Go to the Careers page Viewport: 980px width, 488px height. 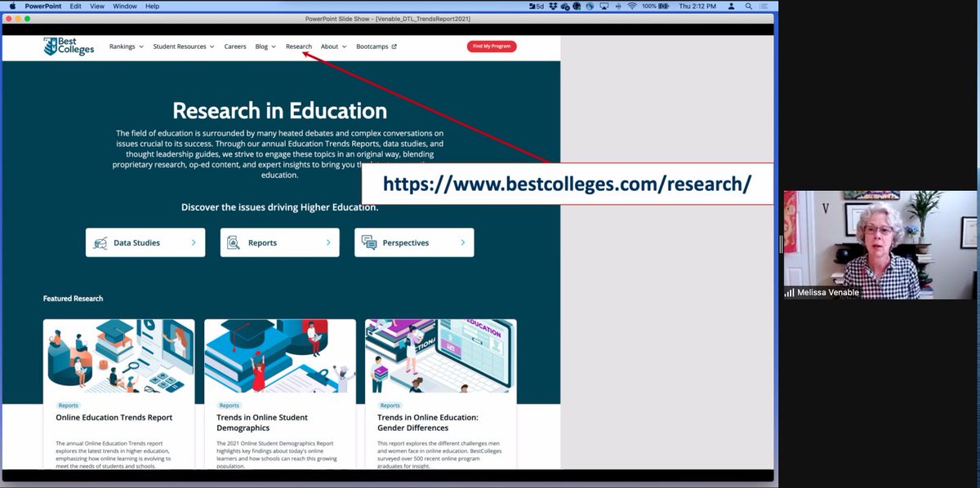235,47
